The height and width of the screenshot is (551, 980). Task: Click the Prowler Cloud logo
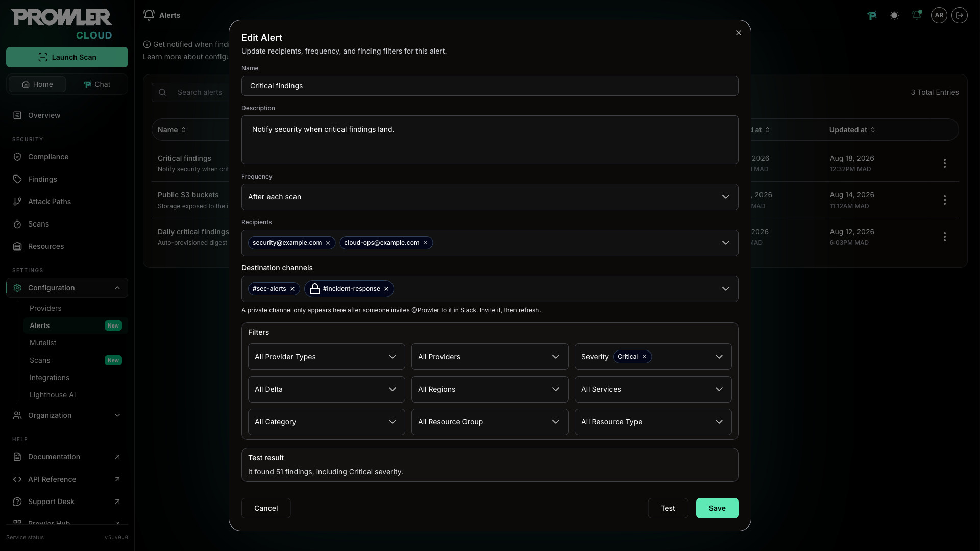pos(61,24)
